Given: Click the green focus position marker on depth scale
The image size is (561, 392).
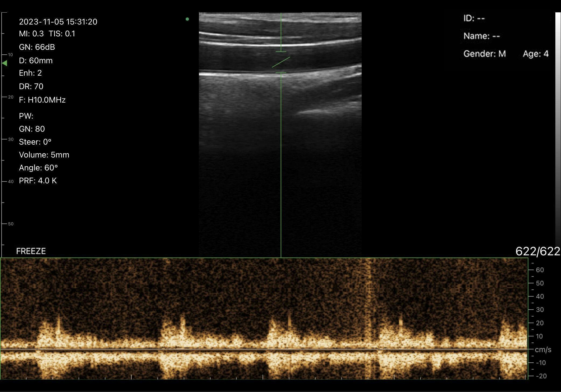Looking at the screenshot, I should coord(5,63).
